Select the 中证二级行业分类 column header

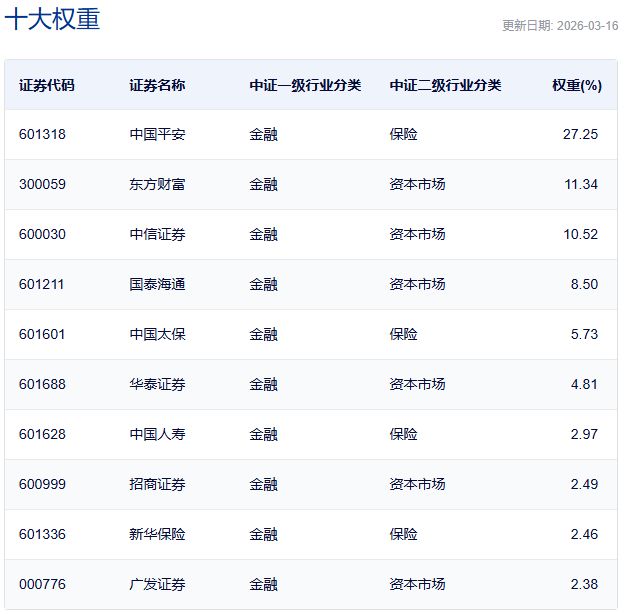445,85
